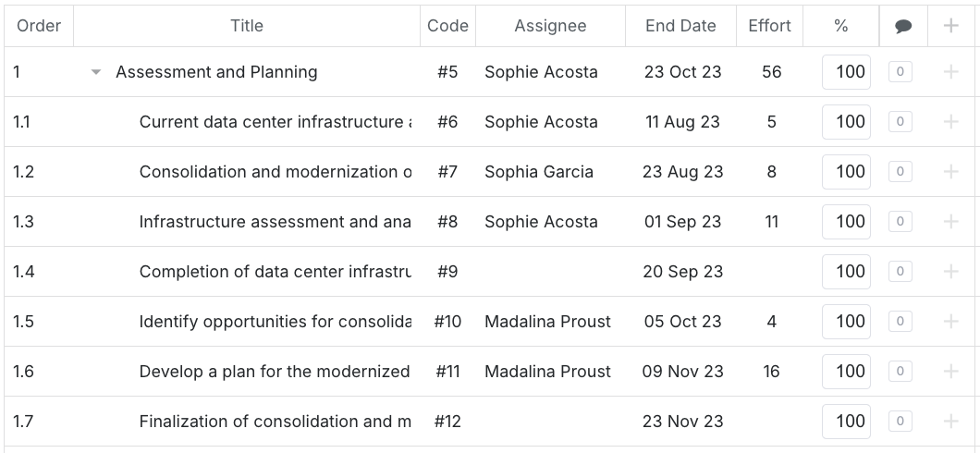Viewport: 980px width, 453px height.
Task: Sort by the Title column header
Action: tap(247, 26)
